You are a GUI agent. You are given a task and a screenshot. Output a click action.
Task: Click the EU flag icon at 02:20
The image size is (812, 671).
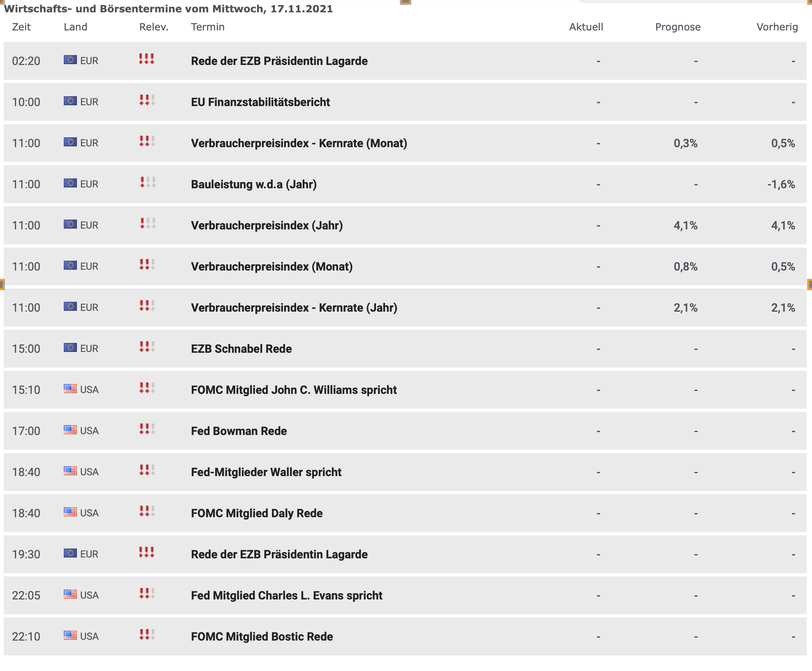pos(70,60)
